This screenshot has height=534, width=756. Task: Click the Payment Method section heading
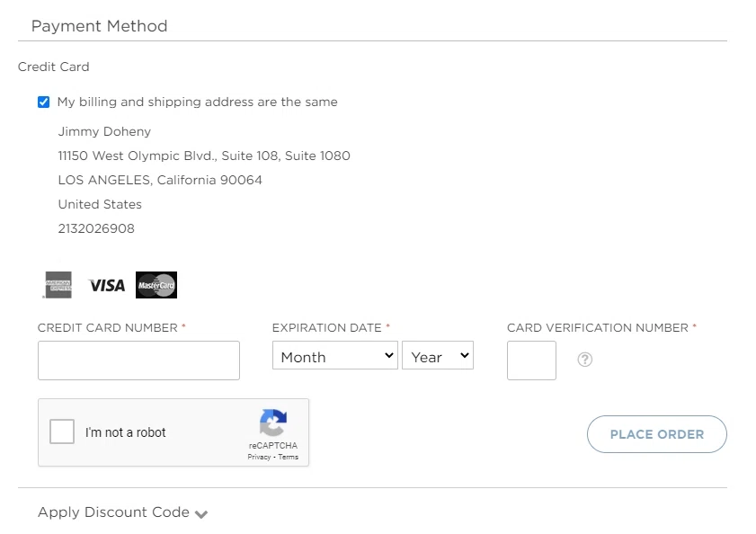[99, 26]
